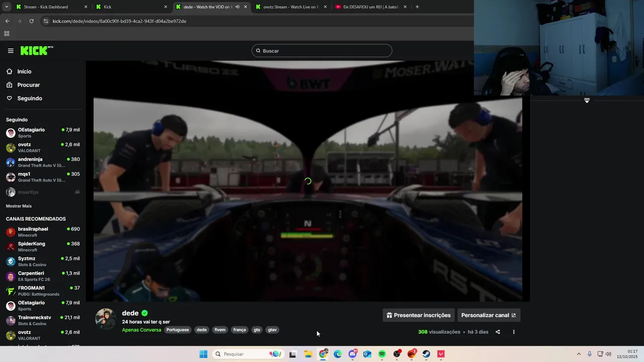The height and width of the screenshot is (362, 644).
Task: Open Windows Start menu
Action: [x=203, y=354]
